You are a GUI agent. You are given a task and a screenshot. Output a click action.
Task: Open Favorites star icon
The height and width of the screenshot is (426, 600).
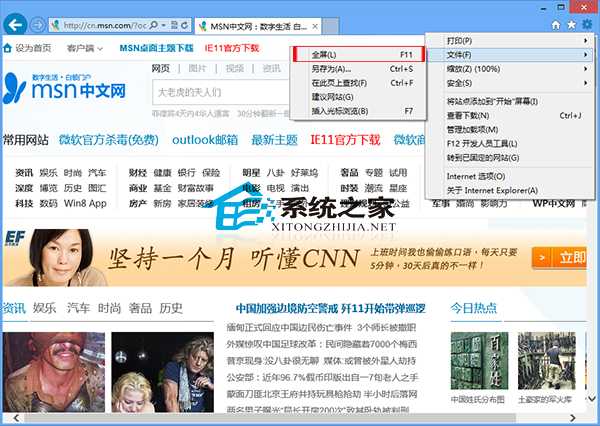[571, 25]
